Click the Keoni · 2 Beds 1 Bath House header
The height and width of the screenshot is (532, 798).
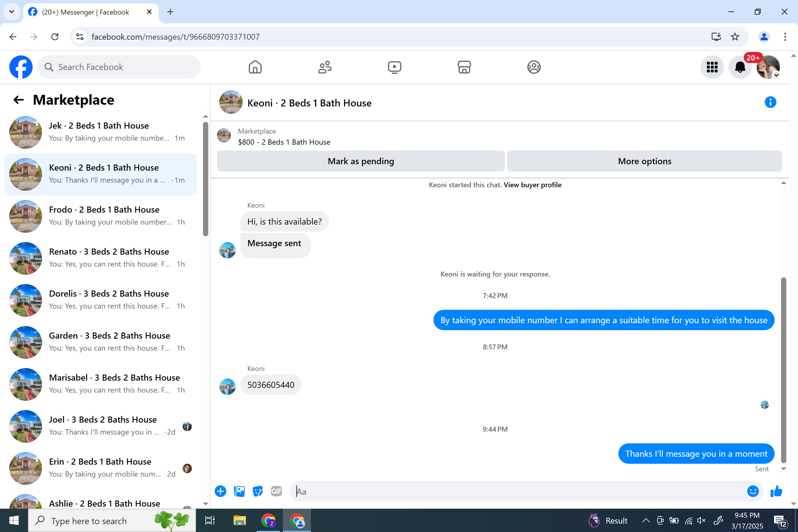click(x=309, y=103)
